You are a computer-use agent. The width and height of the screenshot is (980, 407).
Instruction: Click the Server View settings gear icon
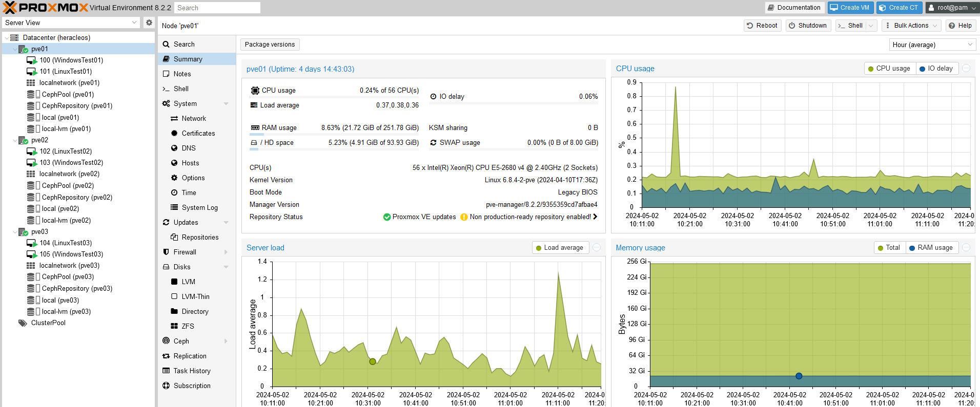pyautogui.click(x=149, y=23)
